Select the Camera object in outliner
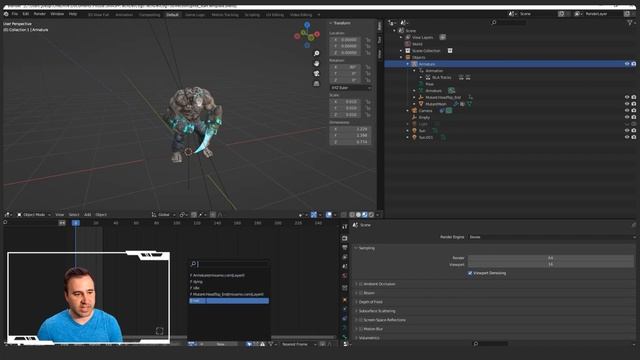This screenshot has height=360, width=640. (425, 111)
